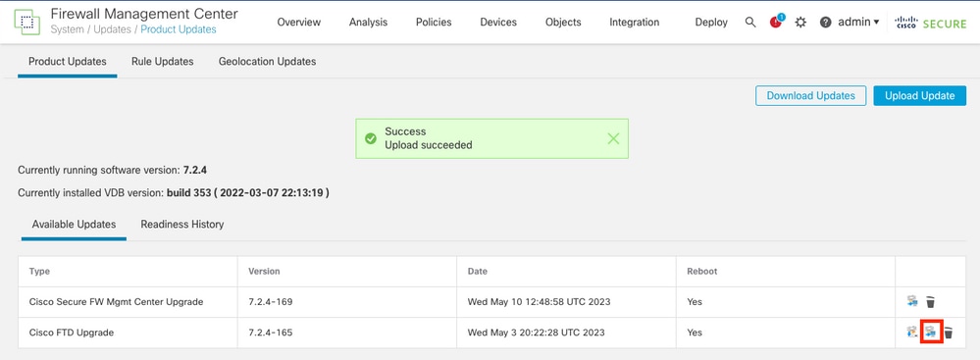Open the search magnifier in header
This screenshot has height=360, width=980.
click(x=750, y=22)
